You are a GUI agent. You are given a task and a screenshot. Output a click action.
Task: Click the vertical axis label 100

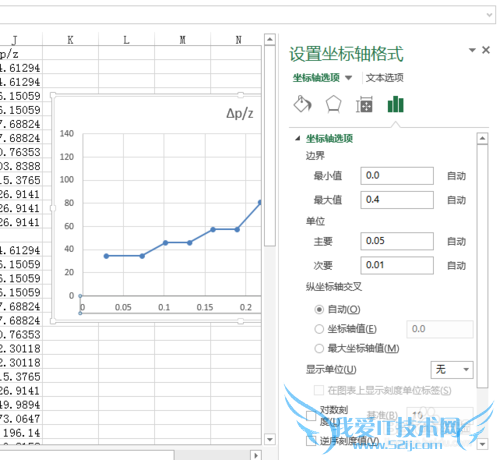point(67,180)
